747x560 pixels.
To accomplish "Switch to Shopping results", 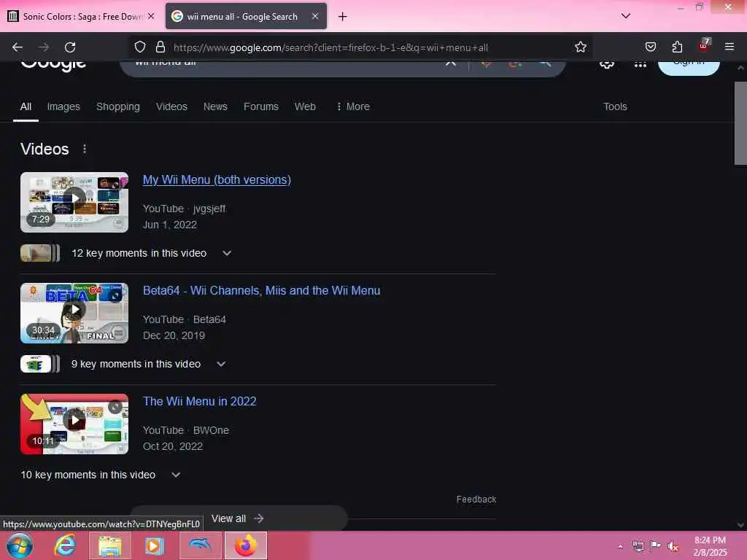I will click(x=118, y=106).
